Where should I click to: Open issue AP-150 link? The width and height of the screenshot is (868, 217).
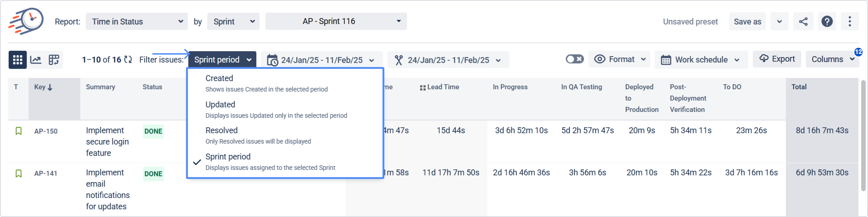coord(46,131)
